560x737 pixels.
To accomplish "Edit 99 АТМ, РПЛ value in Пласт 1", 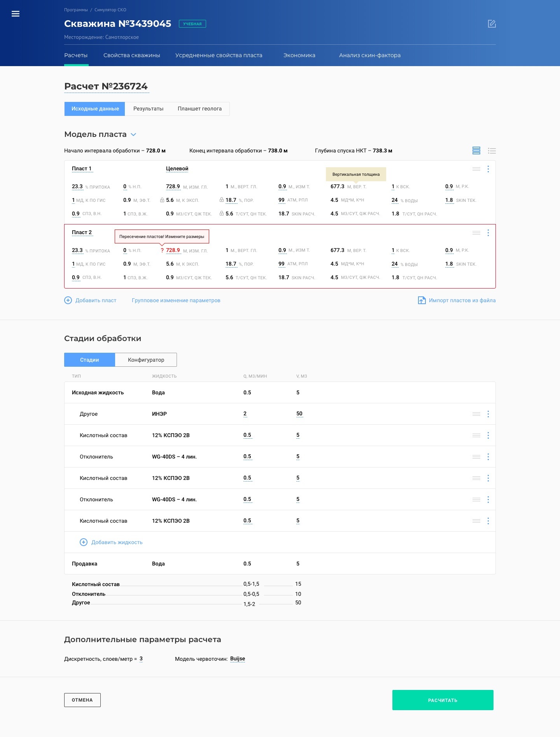I will click(x=282, y=200).
